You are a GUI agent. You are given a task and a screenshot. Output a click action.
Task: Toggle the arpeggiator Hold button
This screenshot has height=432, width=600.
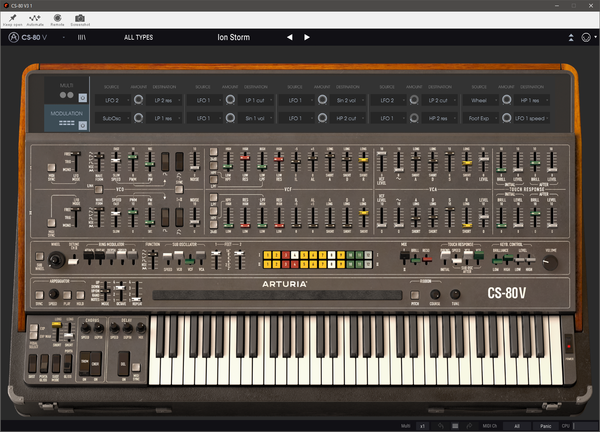[x=80, y=295]
